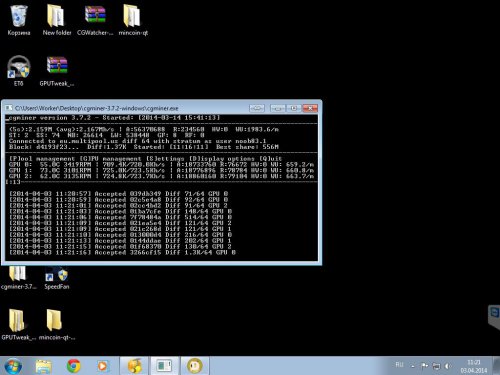Open the TeamViewer side panel tab
Screen dimensions: 500x375
pyautogui.click(x=494, y=315)
